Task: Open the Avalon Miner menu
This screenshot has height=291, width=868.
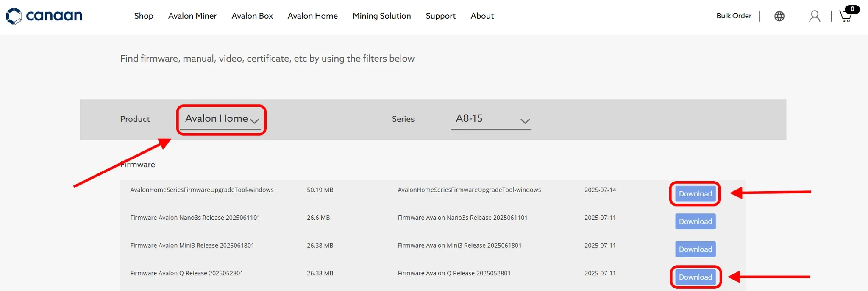Action: tap(192, 16)
